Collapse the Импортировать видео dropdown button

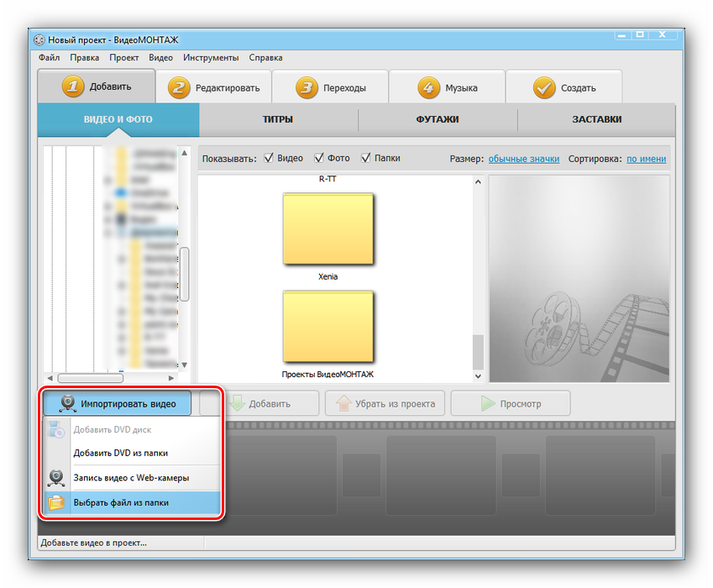pyautogui.click(x=118, y=404)
